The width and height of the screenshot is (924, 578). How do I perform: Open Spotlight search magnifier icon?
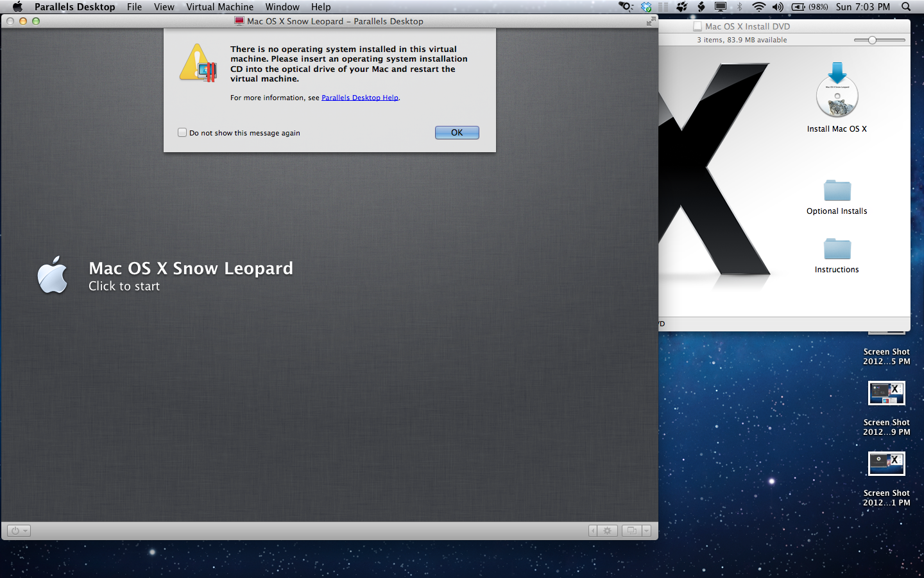coord(906,7)
